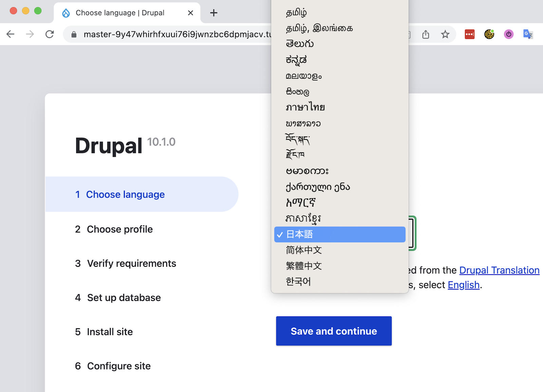The height and width of the screenshot is (392, 543).
Task: Open a new browser tab
Action: click(x=213, y=13)
